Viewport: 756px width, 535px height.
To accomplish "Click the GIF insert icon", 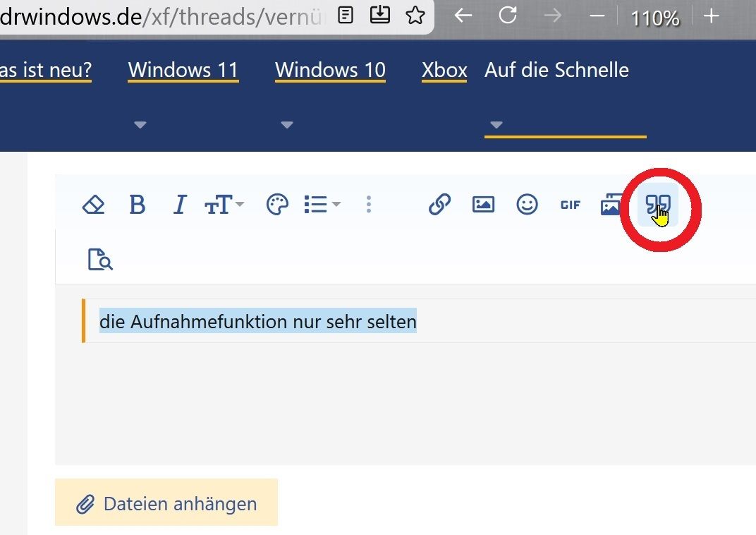I will (570, 205).
